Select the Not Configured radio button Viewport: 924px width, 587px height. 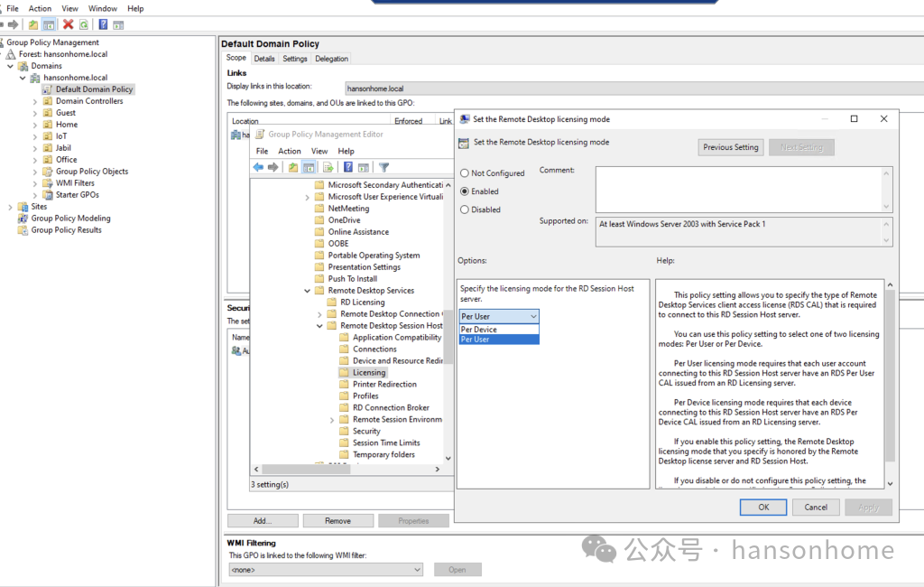(x=465, y=173)
